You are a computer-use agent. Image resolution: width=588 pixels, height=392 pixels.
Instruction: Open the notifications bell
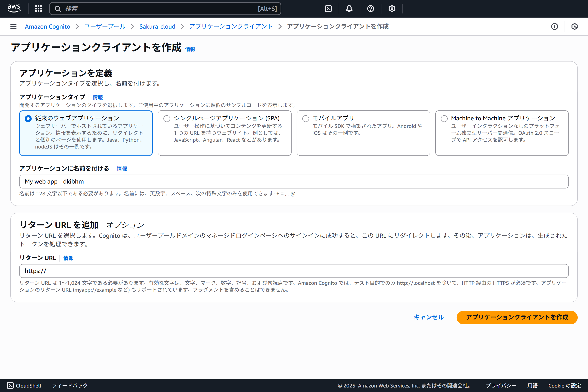click(x=349, y=9)
